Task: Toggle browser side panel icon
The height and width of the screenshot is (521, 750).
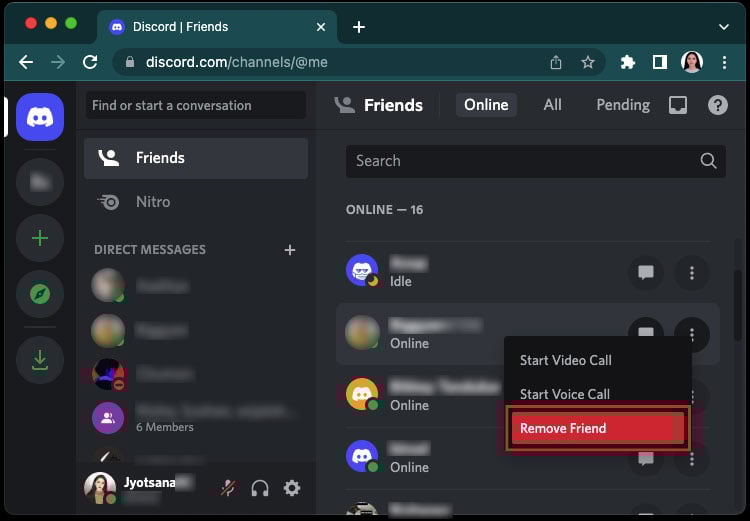Action: click(660, 62)
